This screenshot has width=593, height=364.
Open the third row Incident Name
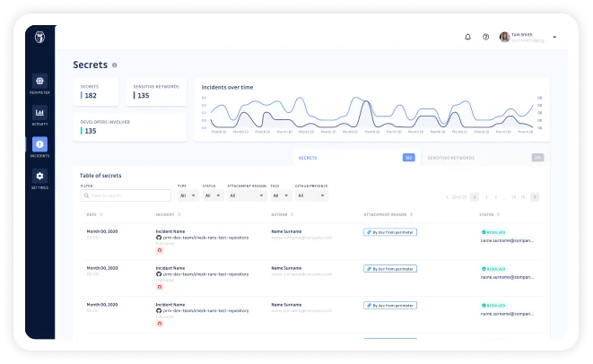point(170,305)
